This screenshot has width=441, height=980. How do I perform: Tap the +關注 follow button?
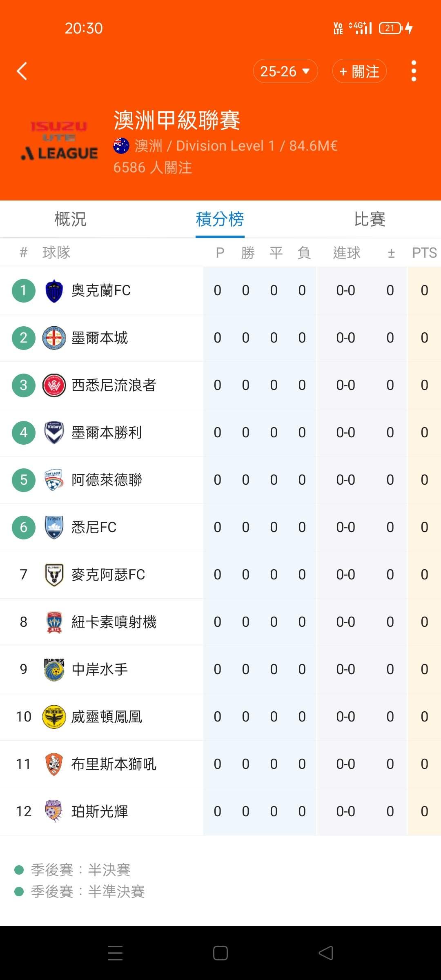click(x=359, y=71)
